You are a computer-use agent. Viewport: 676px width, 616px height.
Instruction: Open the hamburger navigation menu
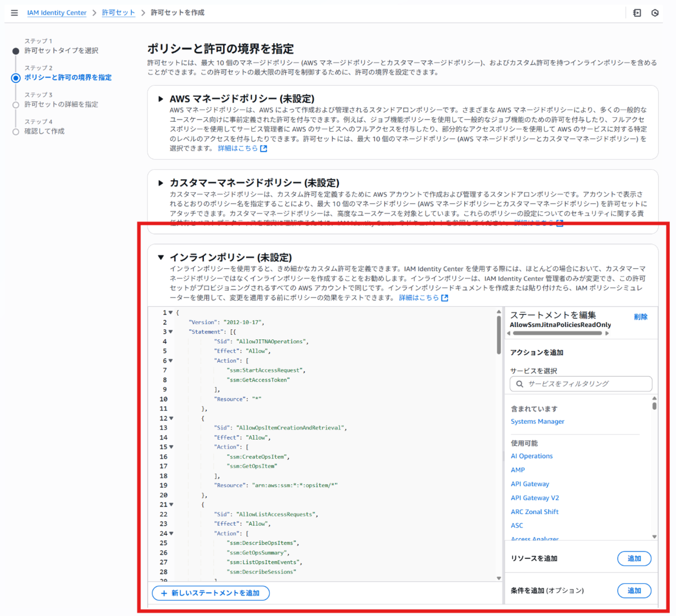(15, 12)
